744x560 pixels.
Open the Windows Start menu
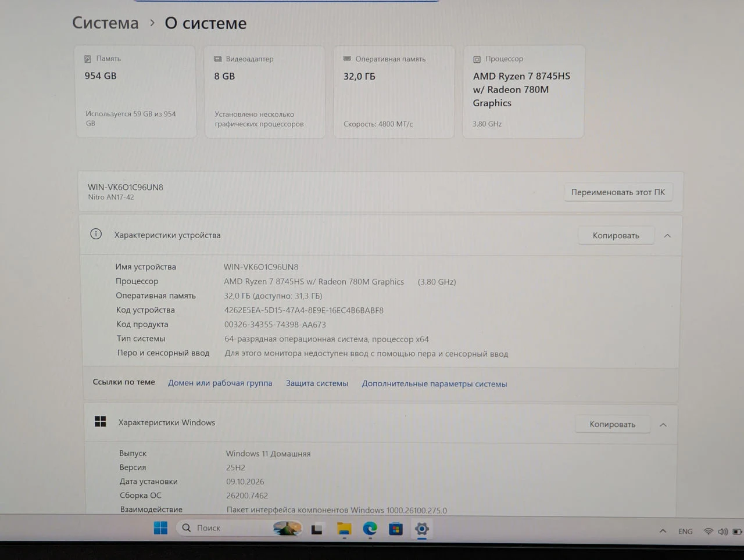coord(160,528)
